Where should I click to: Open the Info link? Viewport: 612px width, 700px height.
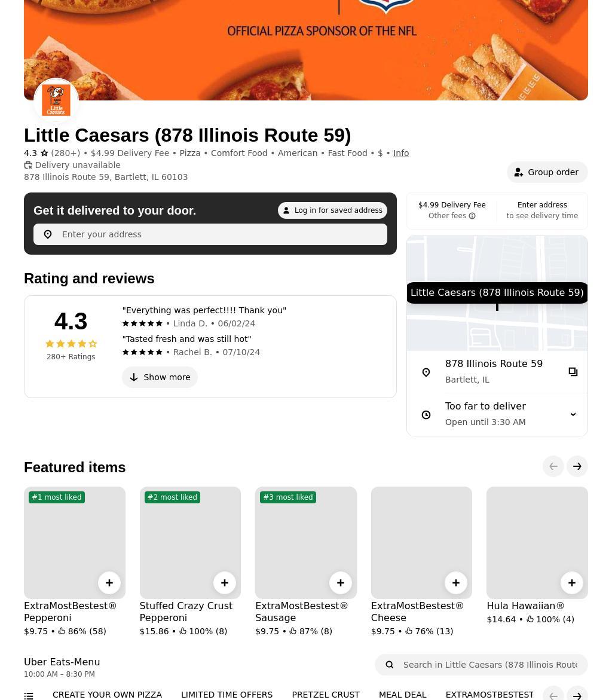click(x=401, y=153)
